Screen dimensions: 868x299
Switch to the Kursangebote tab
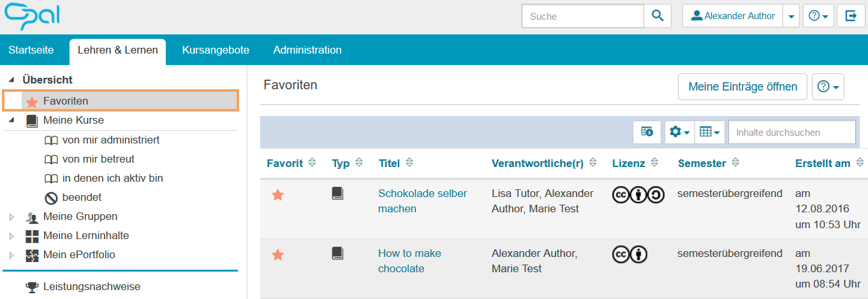[216, 50]
